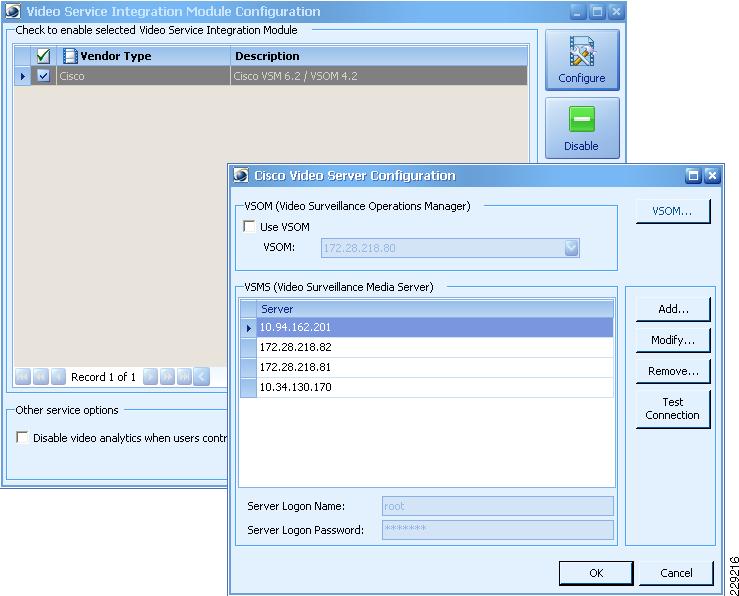739x596 pixels.
Task: Go to next page of records
Action: tap(167, 377)
